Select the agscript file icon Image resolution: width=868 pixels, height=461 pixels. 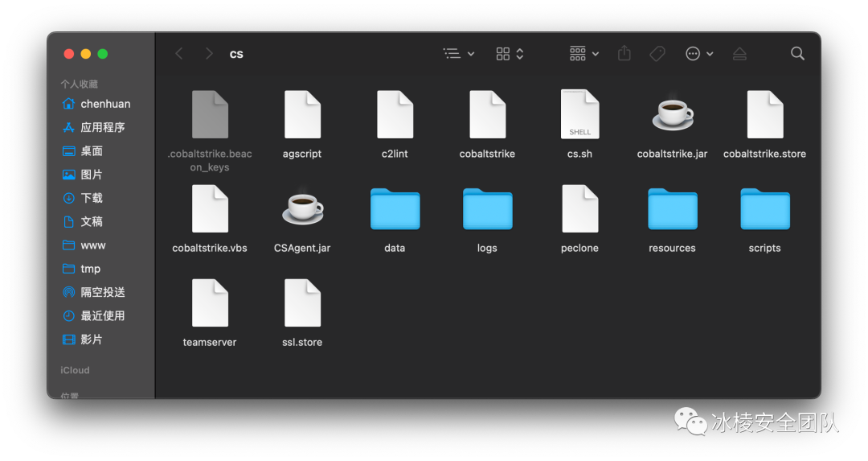[x=302, y=114]
